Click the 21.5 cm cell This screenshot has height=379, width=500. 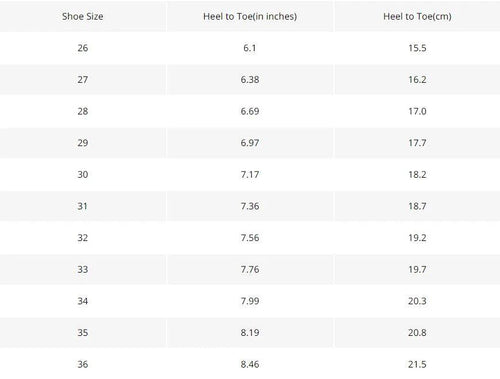tap(417, 364)
